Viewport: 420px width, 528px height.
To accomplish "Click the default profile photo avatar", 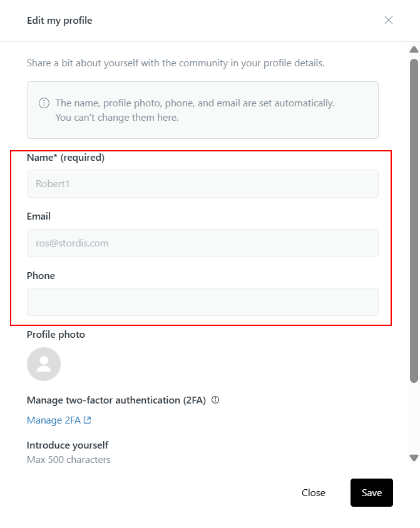I will (x=44, y=364).
